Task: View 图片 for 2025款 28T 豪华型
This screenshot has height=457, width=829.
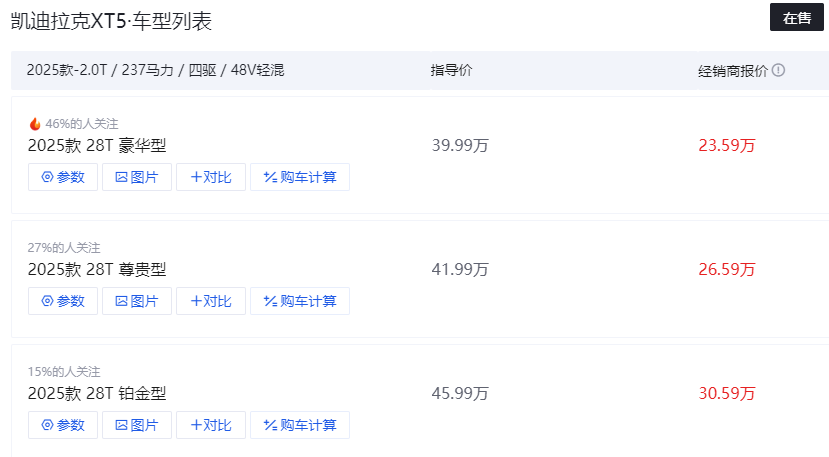Action: [137, 177]
